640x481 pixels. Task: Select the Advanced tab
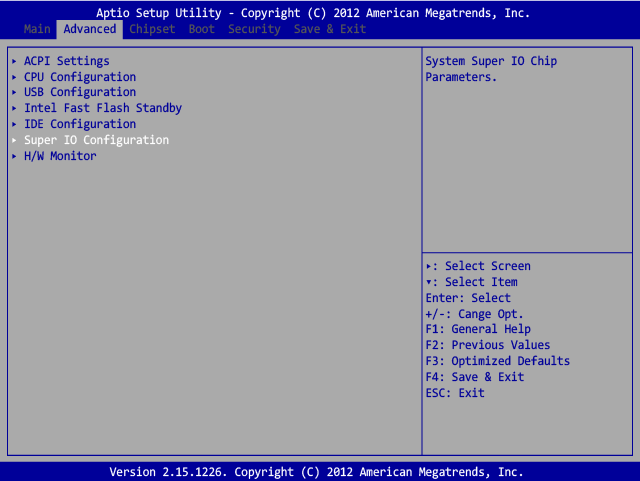[x=89, y=29]
